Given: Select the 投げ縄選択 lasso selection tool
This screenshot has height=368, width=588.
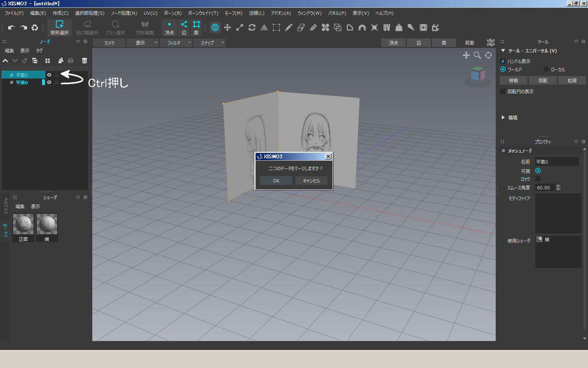Looking at the screenshot, I should click(x=87, y=27).
